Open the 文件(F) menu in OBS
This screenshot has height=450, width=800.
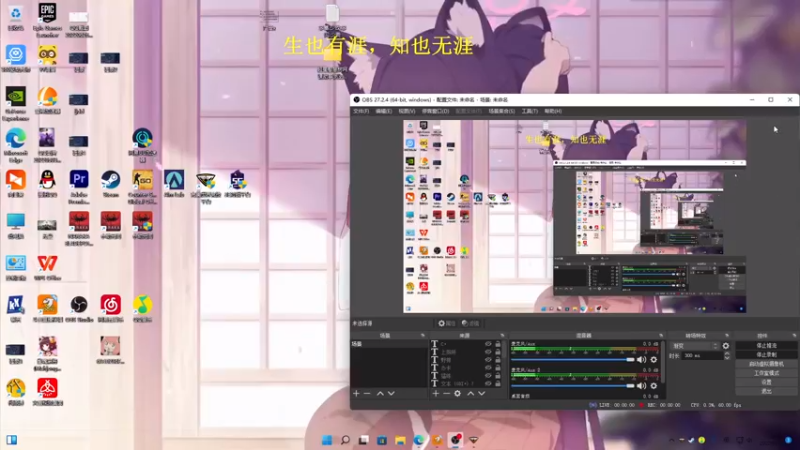coord(361,111)
